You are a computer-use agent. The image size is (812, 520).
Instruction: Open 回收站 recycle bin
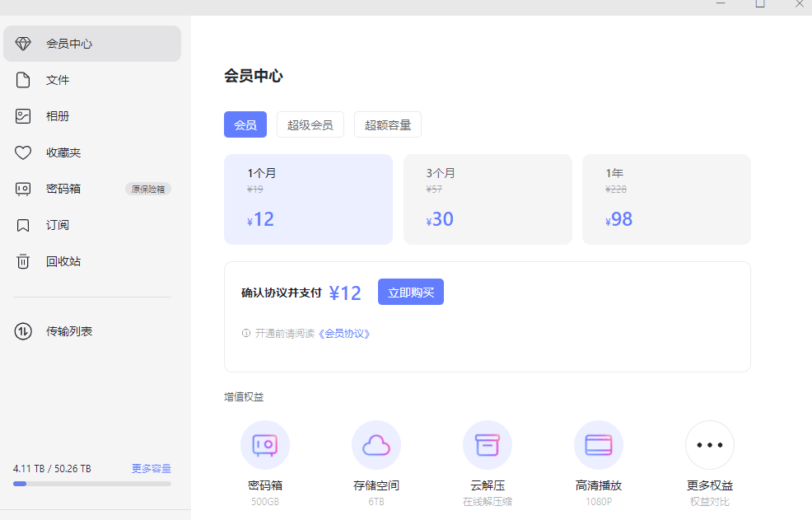(92, 261)
